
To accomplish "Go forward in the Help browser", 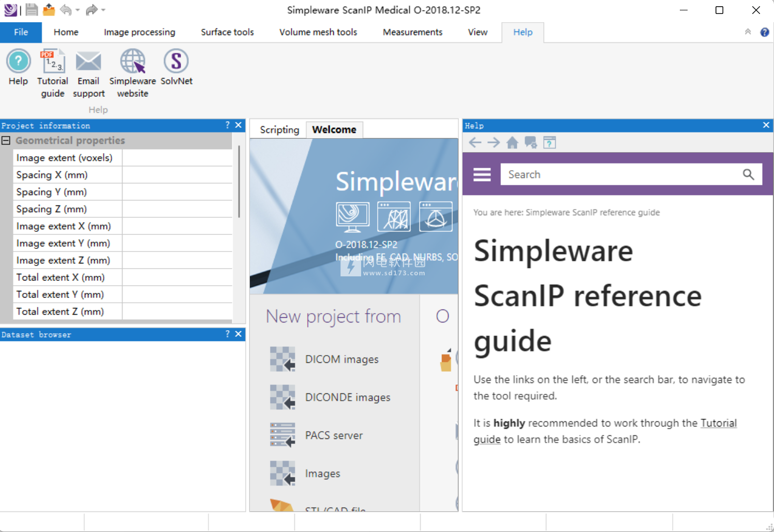I will [494, 142].
